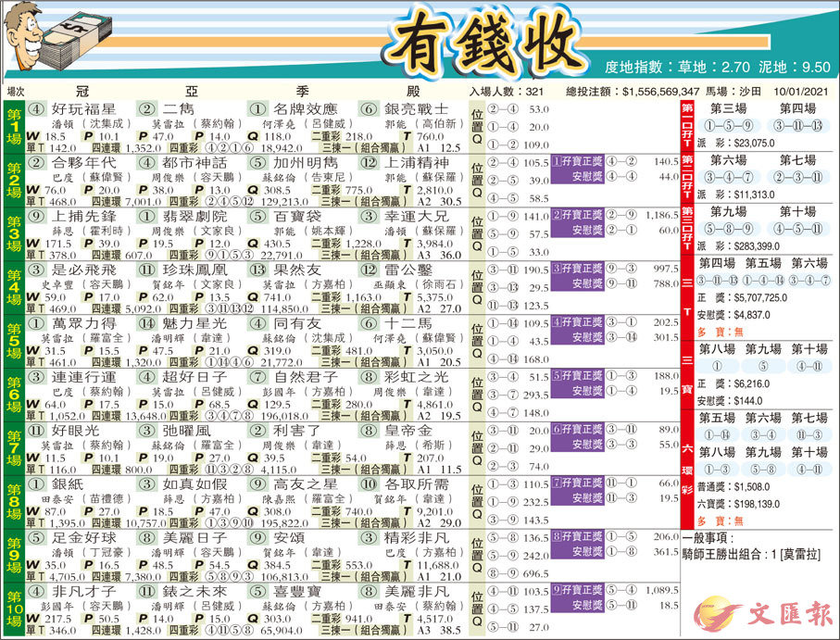840x640 pixels.
Task: Select the 第10場 race row label
Action: (14, 609)
